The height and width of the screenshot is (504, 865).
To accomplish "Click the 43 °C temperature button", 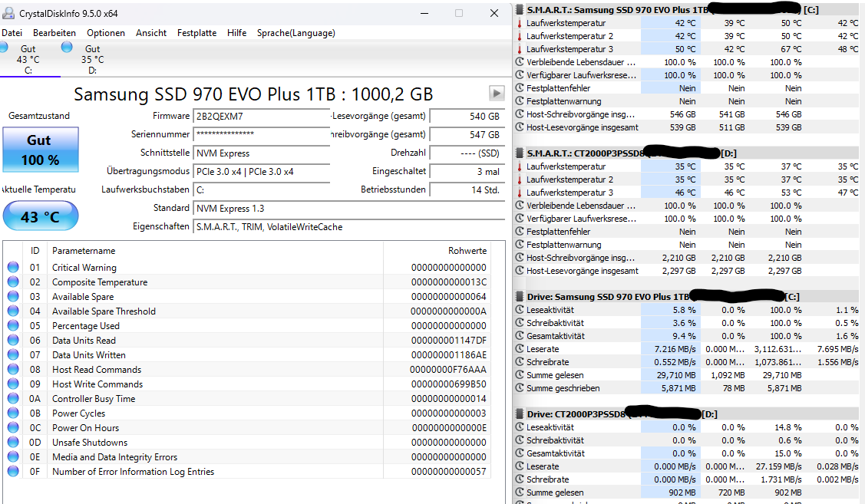I will (40, 216).
